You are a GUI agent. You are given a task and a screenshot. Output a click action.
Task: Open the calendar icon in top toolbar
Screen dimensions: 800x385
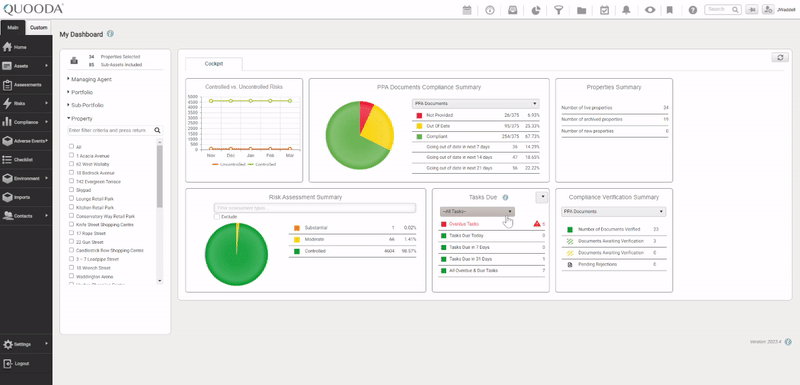pyautogui.click(x=466, y=10)
